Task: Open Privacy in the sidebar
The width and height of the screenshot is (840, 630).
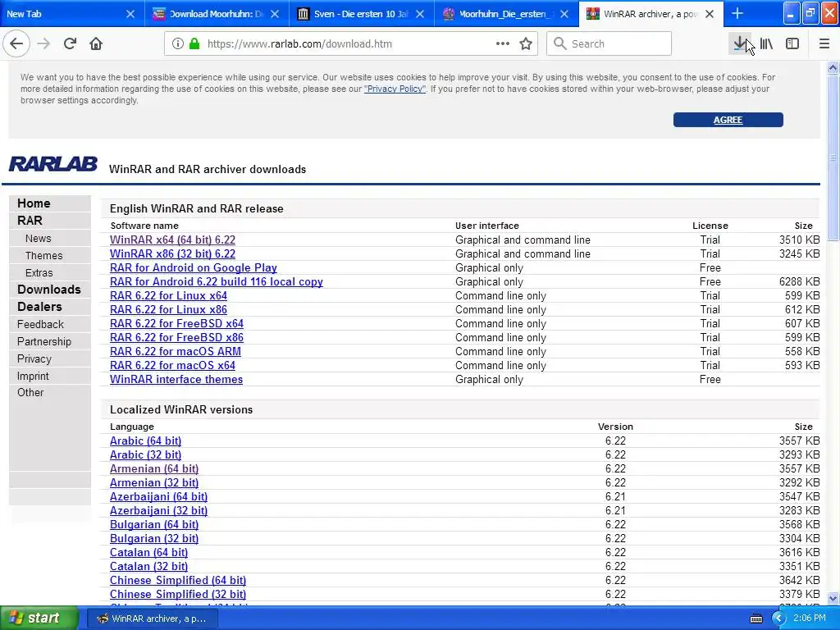Action: [34, 359]
